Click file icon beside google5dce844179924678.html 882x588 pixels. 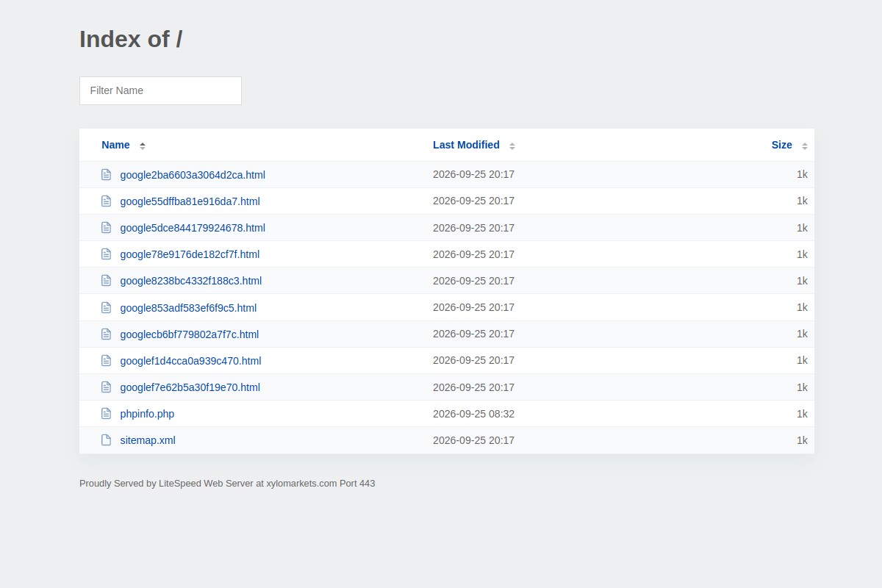(106, 228)
